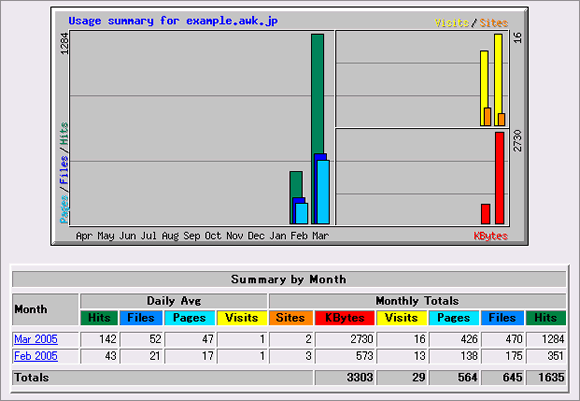
Task: Click the Monthly Totals group header
Action: click(x=417, y=301)
